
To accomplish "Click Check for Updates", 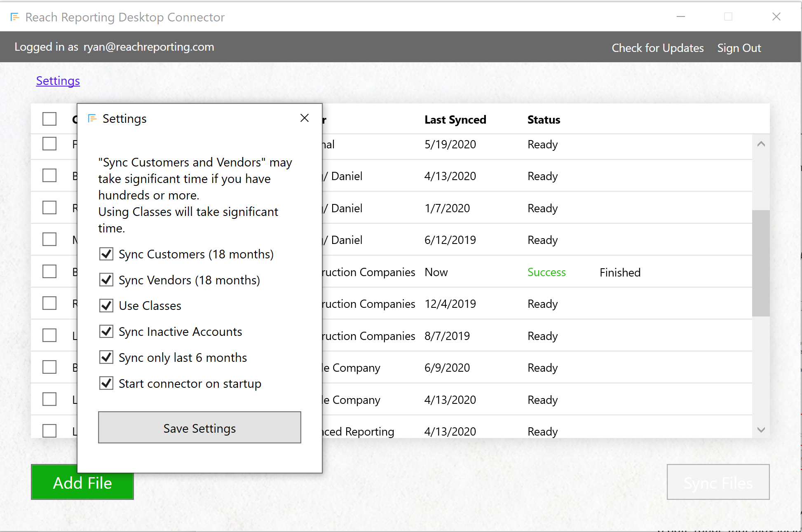I will (658, 48).
